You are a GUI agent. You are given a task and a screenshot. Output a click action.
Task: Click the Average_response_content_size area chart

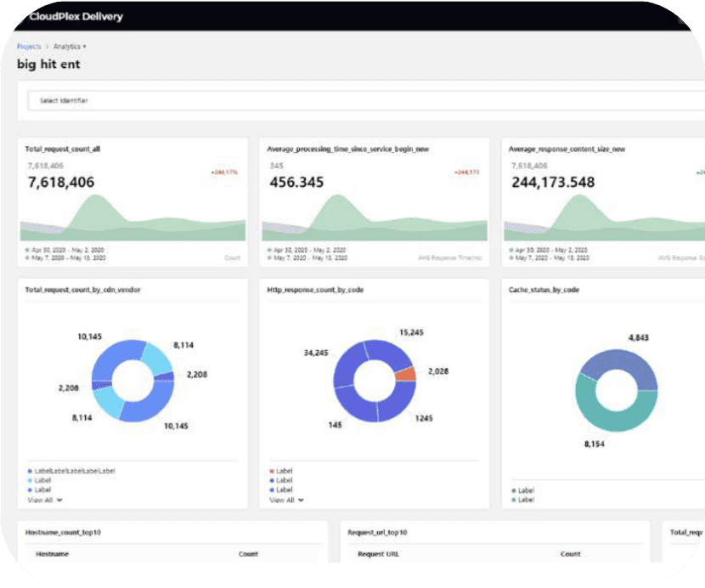(604, 218)
